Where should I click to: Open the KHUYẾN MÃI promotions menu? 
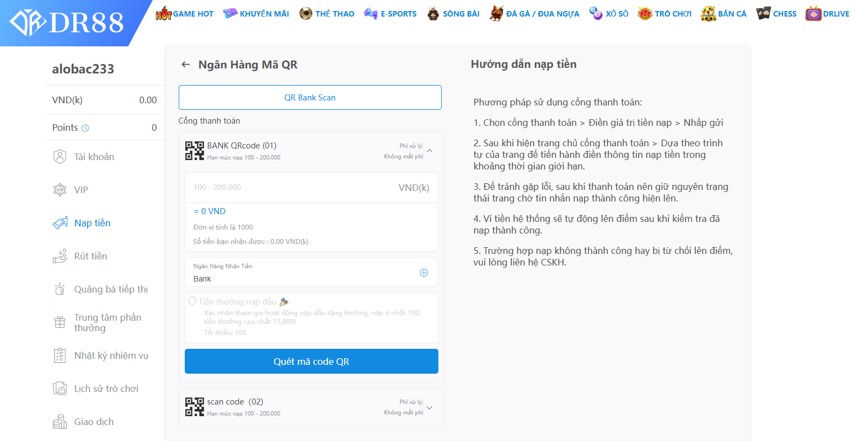pos(256,14)
